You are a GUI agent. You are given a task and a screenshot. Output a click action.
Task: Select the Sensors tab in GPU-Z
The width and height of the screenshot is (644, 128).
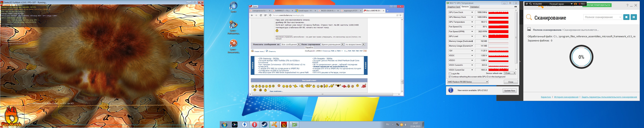(x=465, y=7)
